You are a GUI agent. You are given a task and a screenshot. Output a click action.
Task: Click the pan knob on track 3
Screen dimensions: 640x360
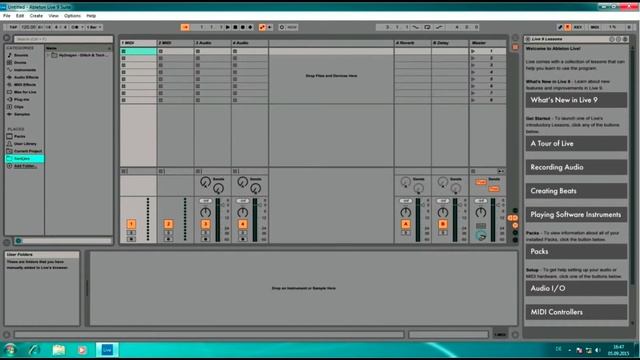205,212
